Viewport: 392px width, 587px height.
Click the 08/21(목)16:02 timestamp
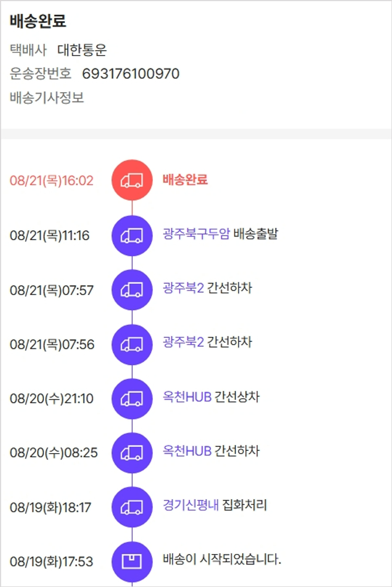coord(51,181)
